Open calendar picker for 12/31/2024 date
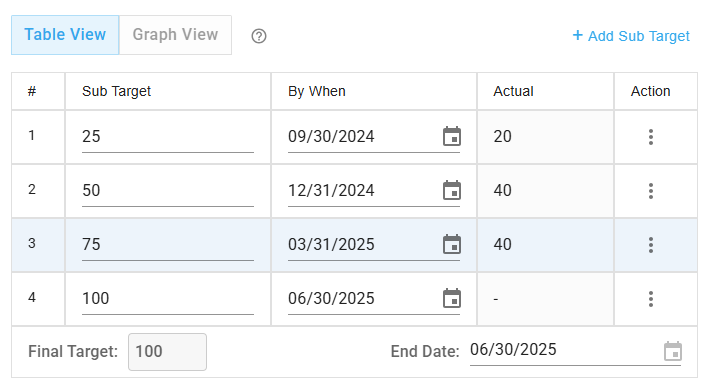The height and width of the screenshot is (379, 711). tap(452, 190)
